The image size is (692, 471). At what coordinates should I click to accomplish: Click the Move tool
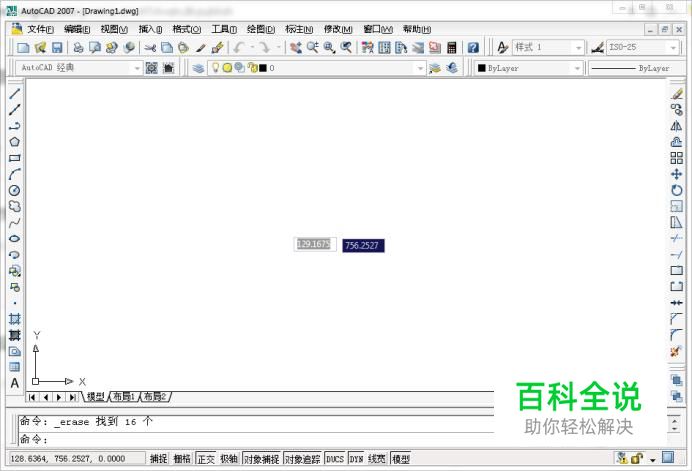[x=677, y=174]
